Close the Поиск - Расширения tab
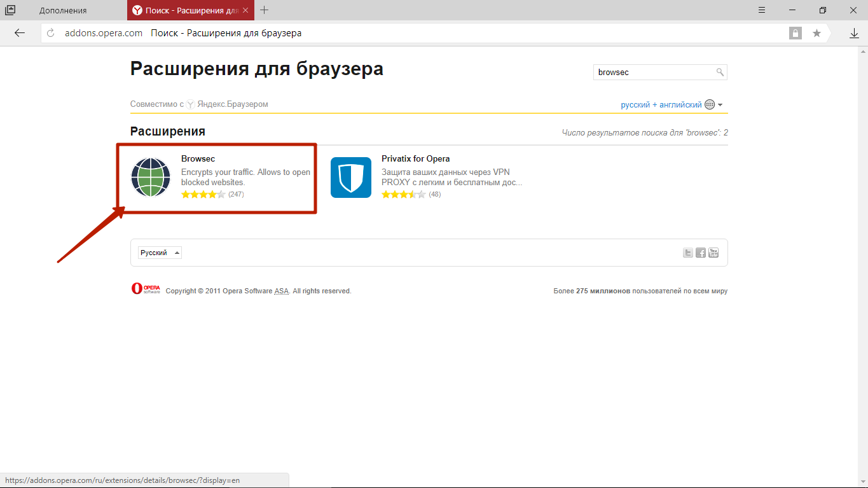 coord(245,10)
